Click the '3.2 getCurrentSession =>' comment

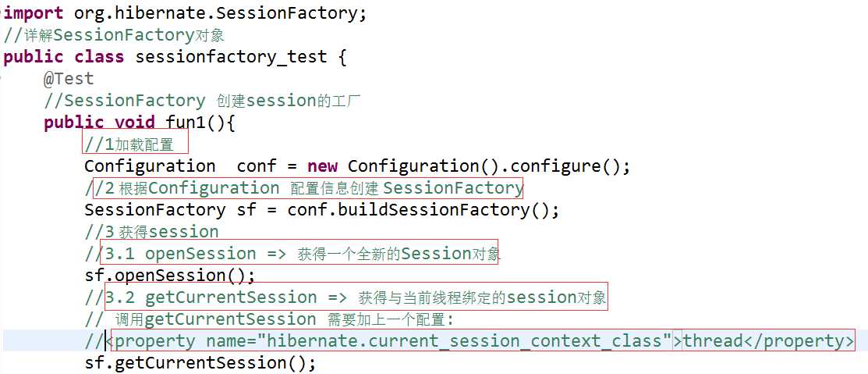click(226, 297)
